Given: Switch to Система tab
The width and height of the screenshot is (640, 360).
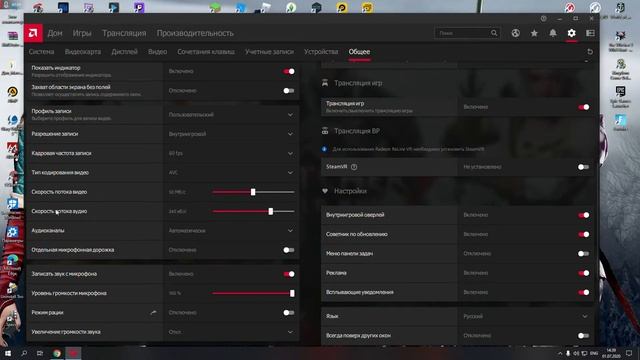Looking at the screenshot, I should coord(41,52).
